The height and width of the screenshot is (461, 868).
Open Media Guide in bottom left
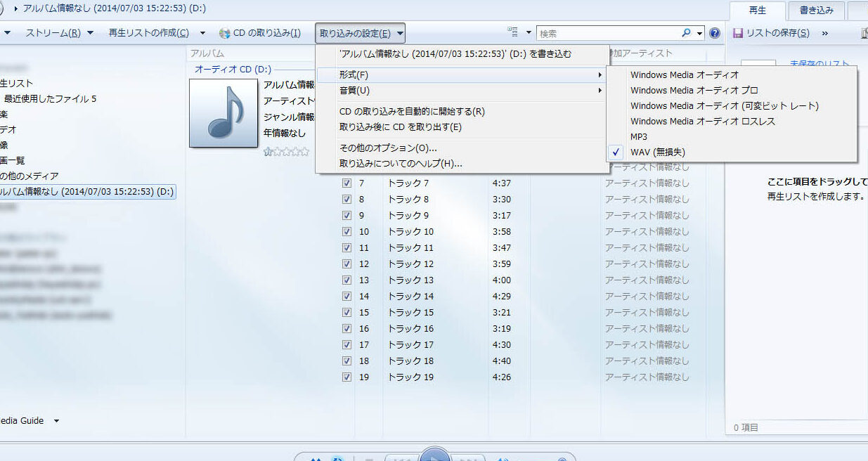tap(22, 421)
